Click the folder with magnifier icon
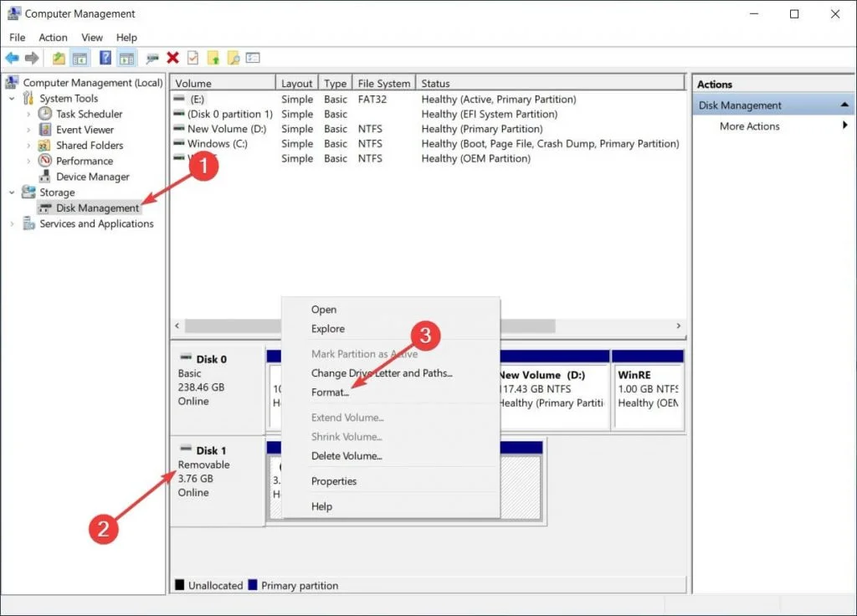Viewport: 857px width, 616px height. coord(233,58)
